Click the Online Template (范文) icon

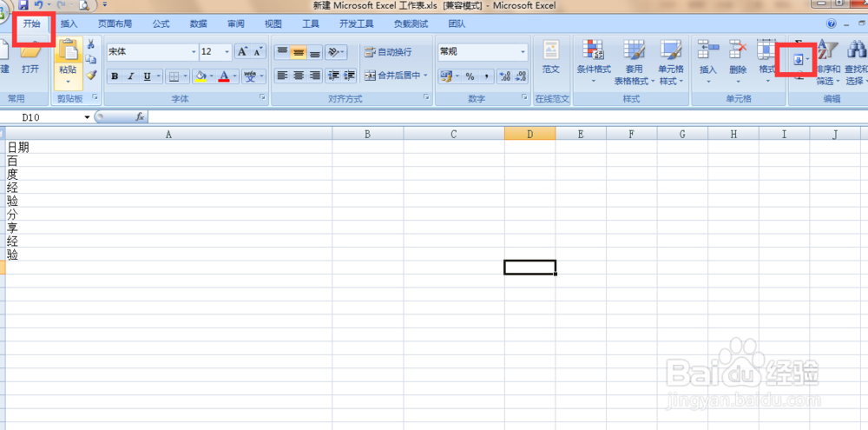(x=551, y=50)
